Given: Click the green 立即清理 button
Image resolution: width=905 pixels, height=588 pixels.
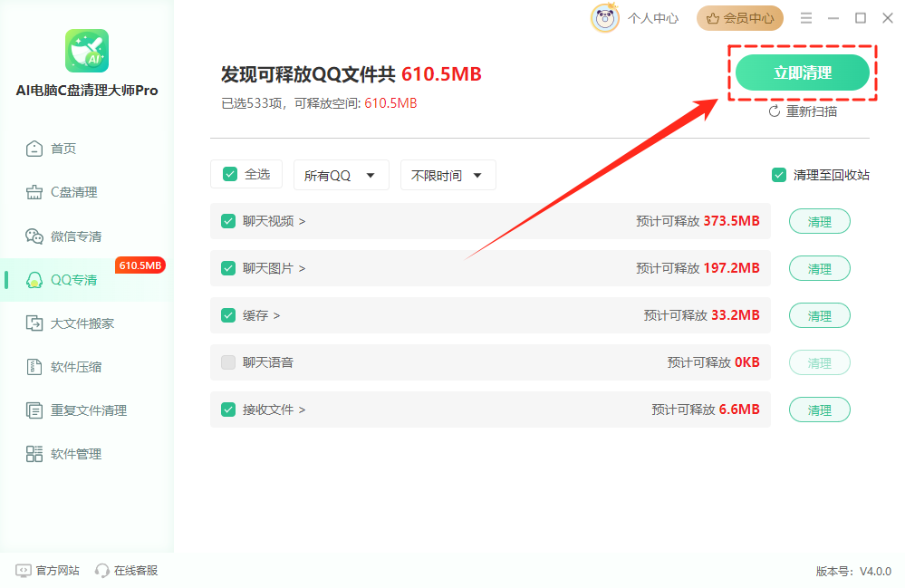Looking at the screenshot, I should point(803,72).
